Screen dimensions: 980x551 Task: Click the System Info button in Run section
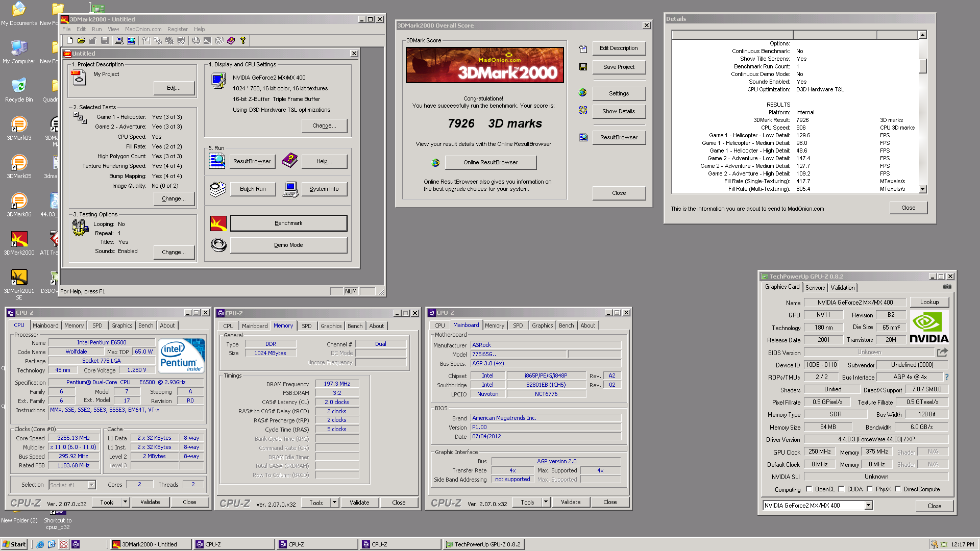point(324,189)
